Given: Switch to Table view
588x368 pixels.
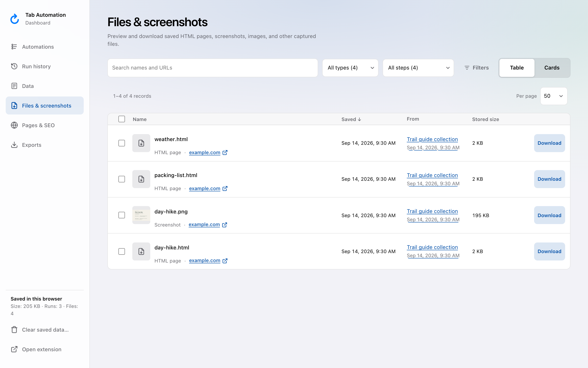Looking at the screenshot, I should (517, 68).
